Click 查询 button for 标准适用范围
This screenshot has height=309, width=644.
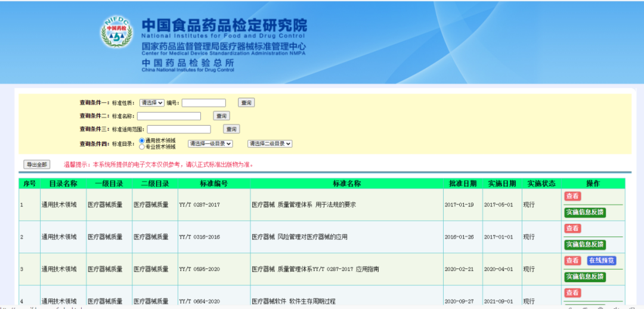[231, 129]
